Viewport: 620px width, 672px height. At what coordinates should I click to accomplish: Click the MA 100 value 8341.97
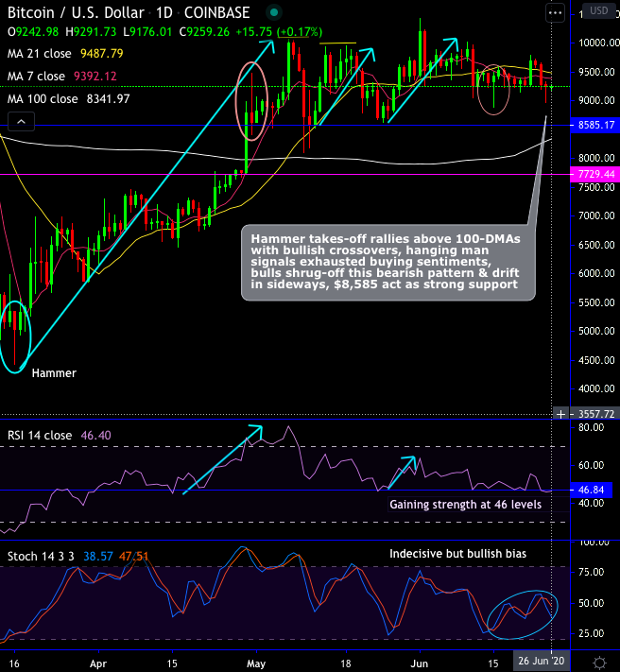click(108, 99)
